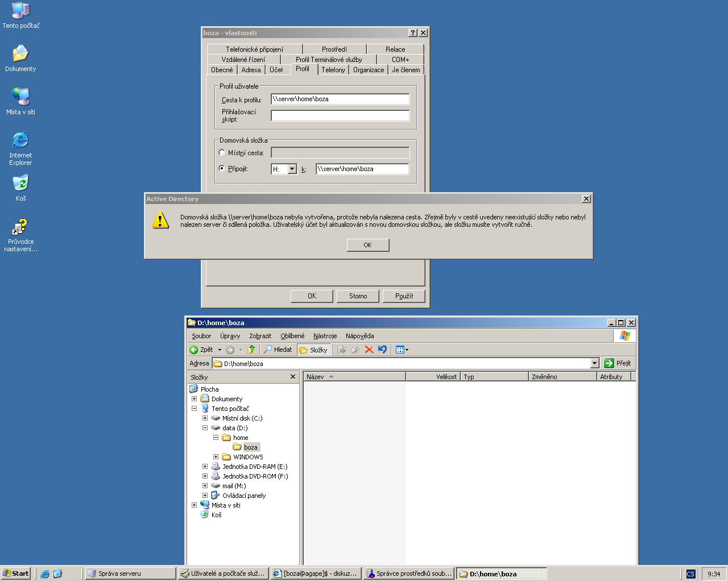Click the Použít button in properties dialog

coord(404,296)
